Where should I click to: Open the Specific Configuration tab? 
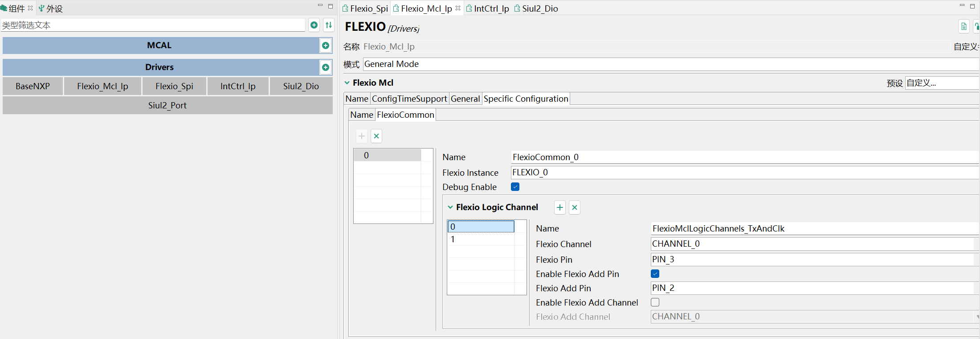[x=526, y=99]
